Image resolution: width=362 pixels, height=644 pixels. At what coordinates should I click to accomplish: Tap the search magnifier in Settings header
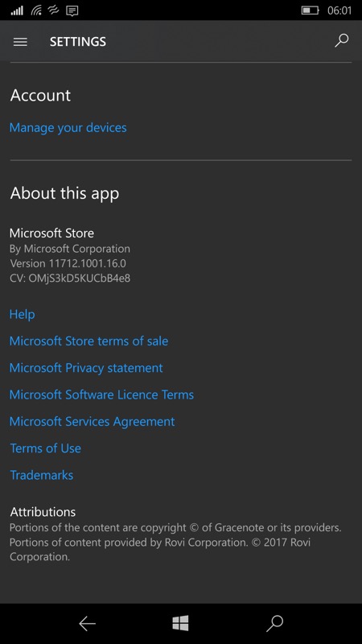[341, 41]
